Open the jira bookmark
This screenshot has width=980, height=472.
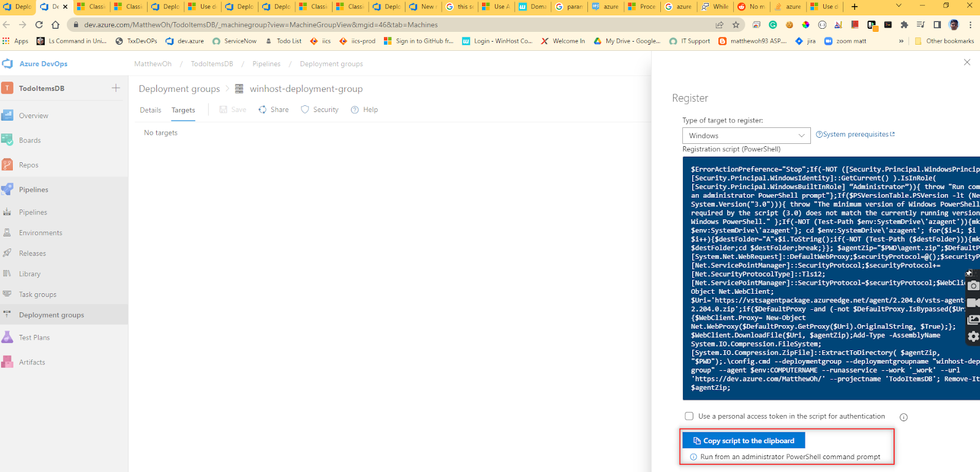point(805,41)
